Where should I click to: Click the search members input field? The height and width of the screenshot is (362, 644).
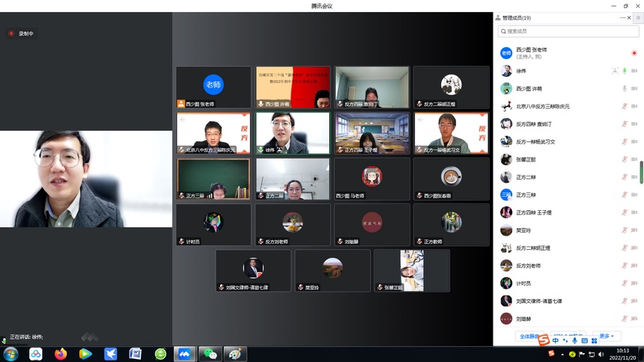tap(568, 31)
